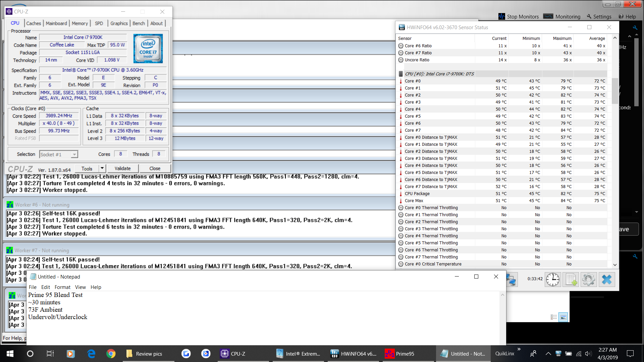Switch to the About tab

[x=157, y=23]
